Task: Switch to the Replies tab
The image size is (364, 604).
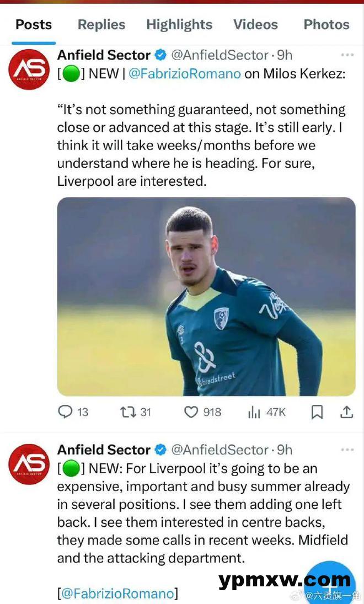Action: point(101,25)
